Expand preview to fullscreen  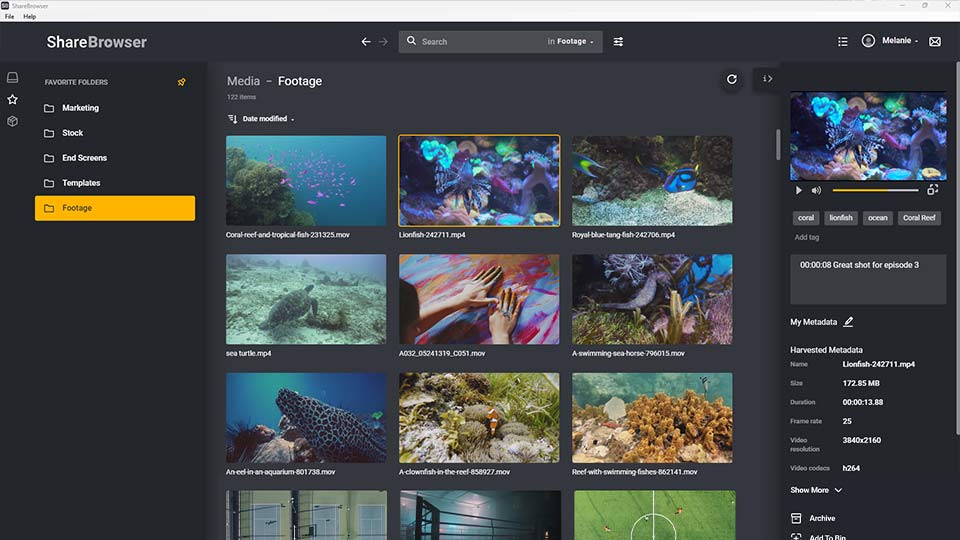[x=932, y=190]
